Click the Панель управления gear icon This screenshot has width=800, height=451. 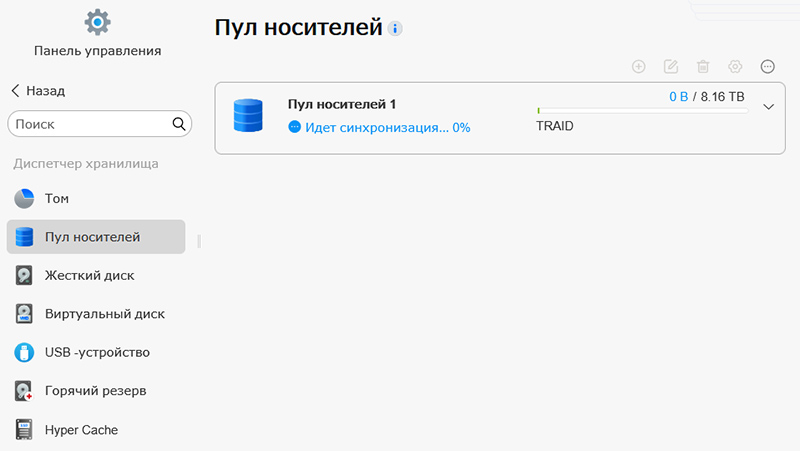pos(97,22)
